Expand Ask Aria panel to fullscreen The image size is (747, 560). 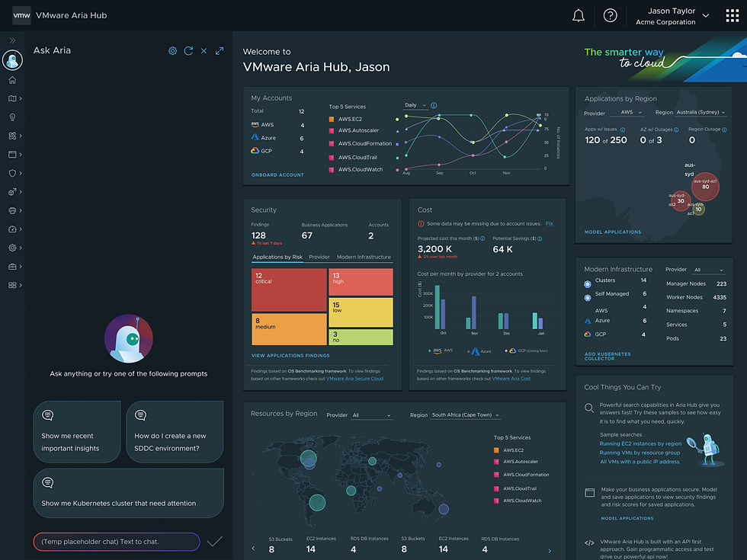click(220, 51)
